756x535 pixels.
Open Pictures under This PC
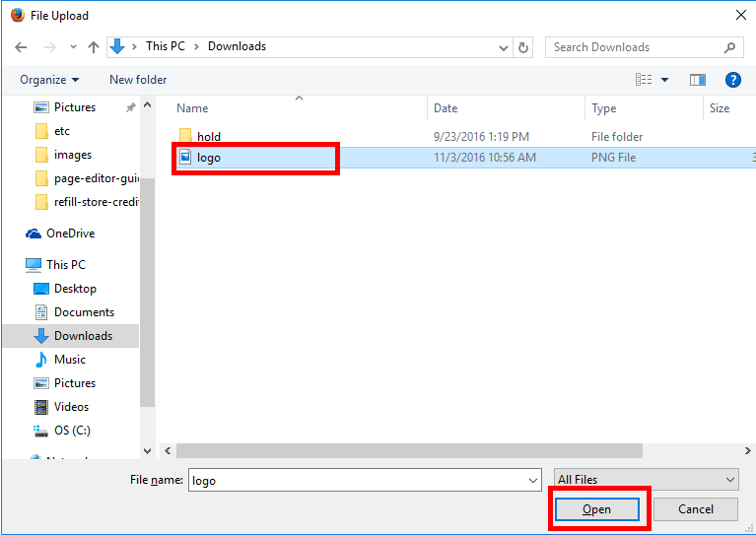65,383
